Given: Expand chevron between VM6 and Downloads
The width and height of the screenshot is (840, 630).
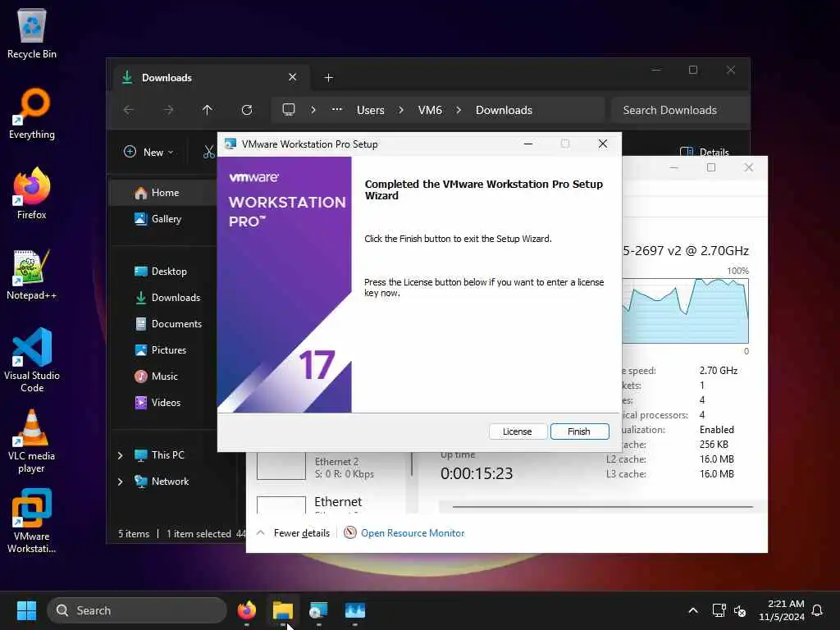Looking at the screenshot, I should pyautogui.click(x=459, y=110).
